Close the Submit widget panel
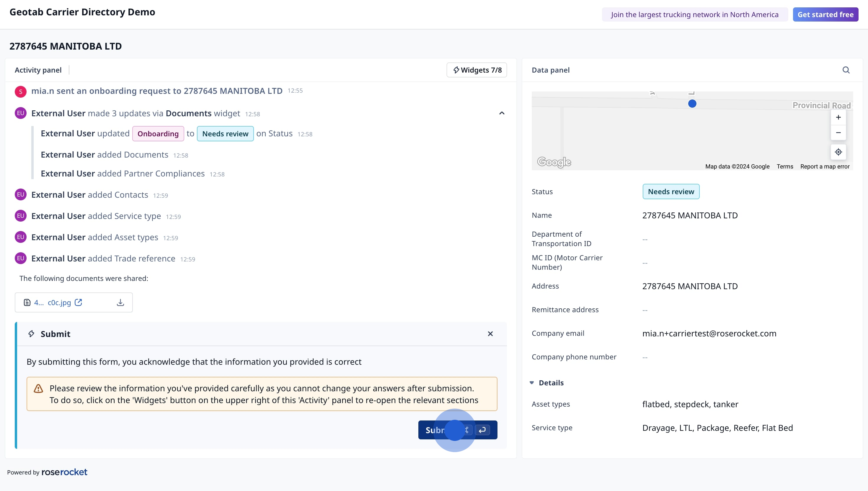The width and height of the screenshot is (868, 491). (x=490, y=334)
